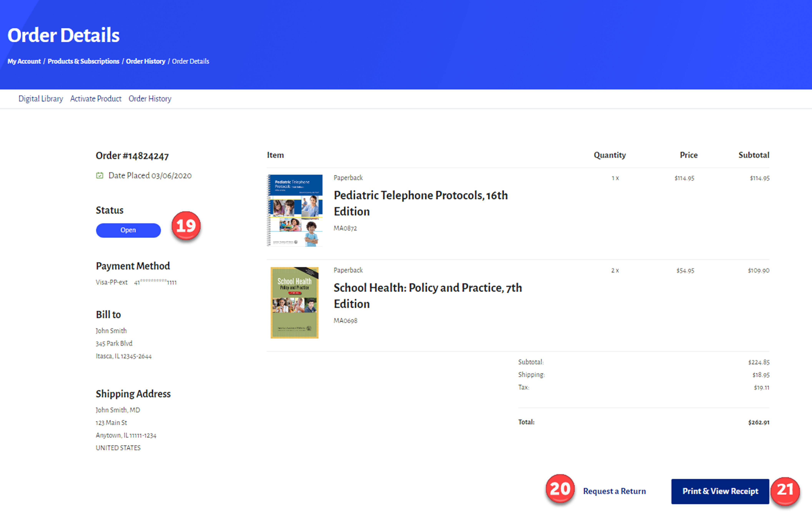Click the Order #14824247 heading
This screenshot has width=812, height=518.
pyautogui.click(x=132, y=156)
